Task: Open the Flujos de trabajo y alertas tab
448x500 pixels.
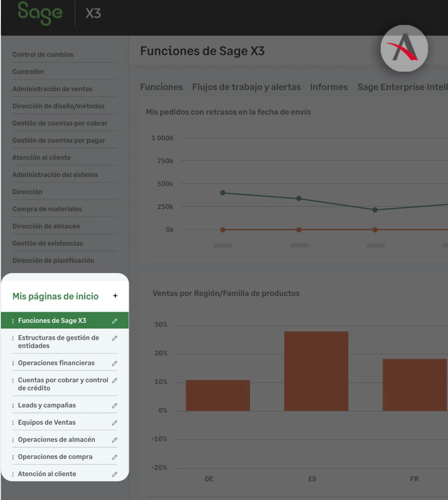Action: coord(246,87)
